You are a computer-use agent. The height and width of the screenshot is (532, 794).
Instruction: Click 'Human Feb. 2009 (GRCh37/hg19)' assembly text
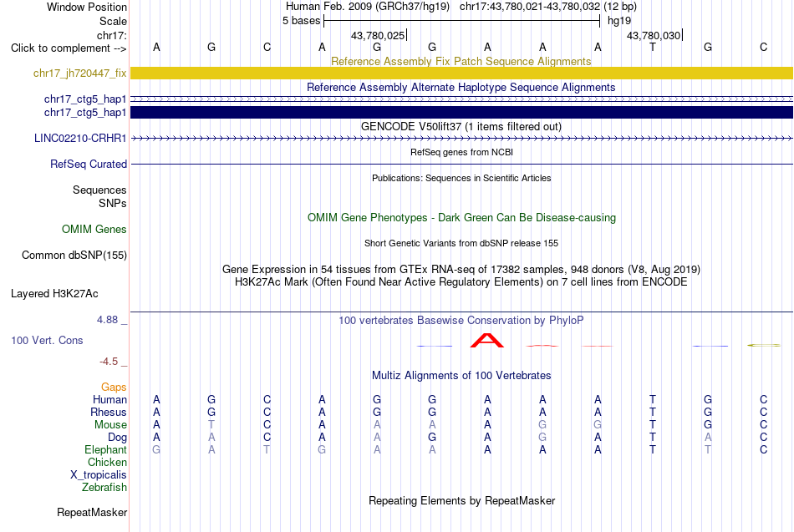click(x=368, y=7)
